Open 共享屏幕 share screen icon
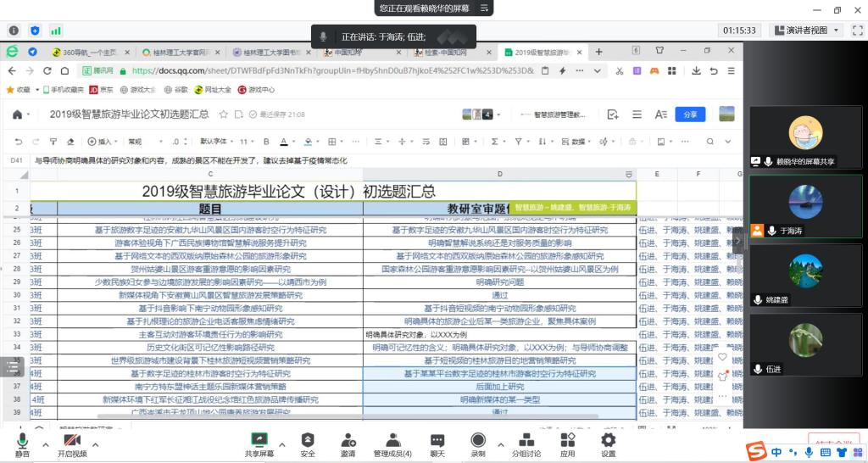Screen dimensions: 868x463 tap(259, 441)
